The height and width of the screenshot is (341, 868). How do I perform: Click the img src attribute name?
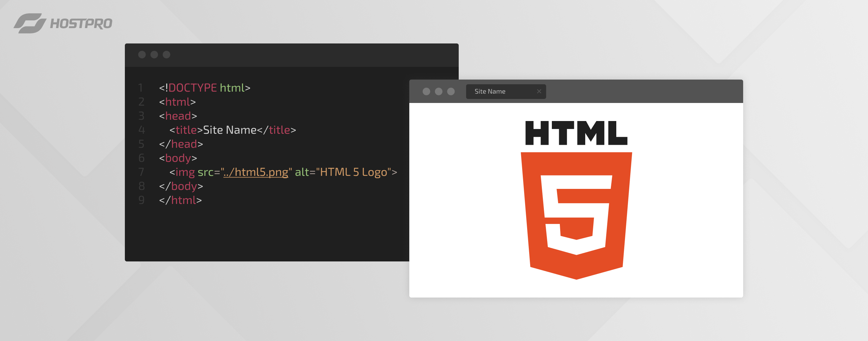point(206,173)
